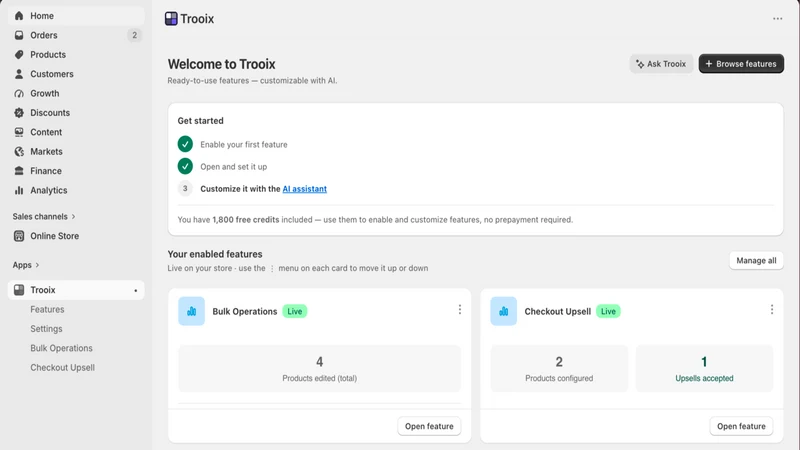Open the Orders page from sidebar
This screenshot has height=450, width=800.
(76, 35)
